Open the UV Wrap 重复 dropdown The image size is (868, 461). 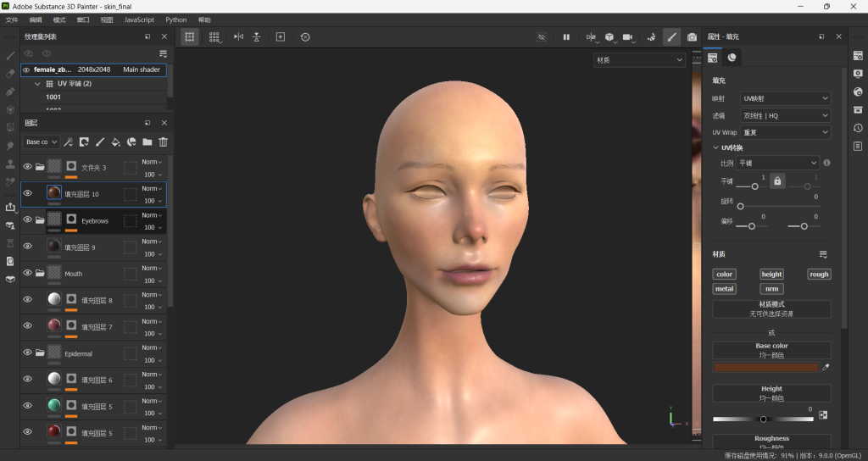pyautogui.click(x=786, y=133)
